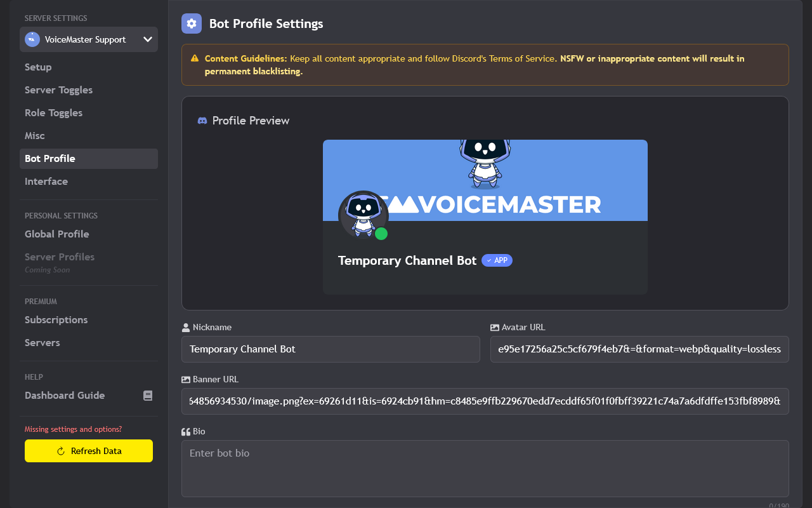The height and width of the screenshot is (508, 812).
Task: Click inside the Nickname input field
Action: pos(330,349)
